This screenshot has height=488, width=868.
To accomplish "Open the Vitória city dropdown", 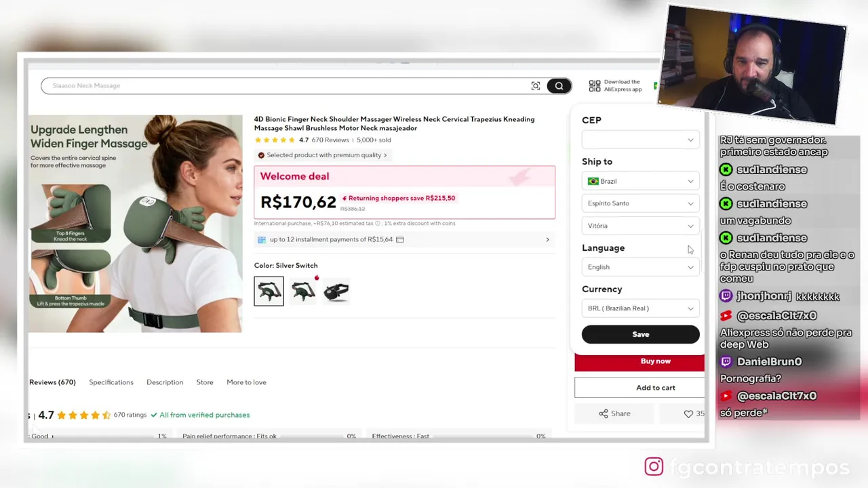I will click(640, 226).
